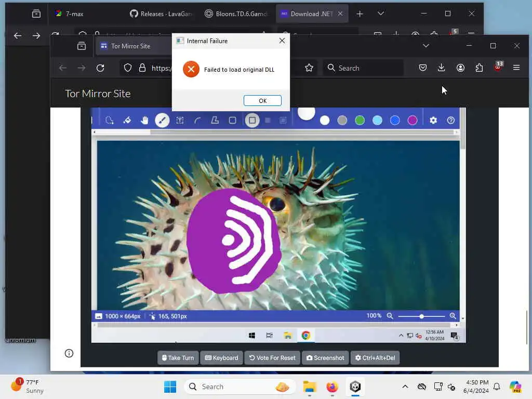Click the shield tracking protection icon
Viewport: 532px width, 399px height.
click(128, 68)
